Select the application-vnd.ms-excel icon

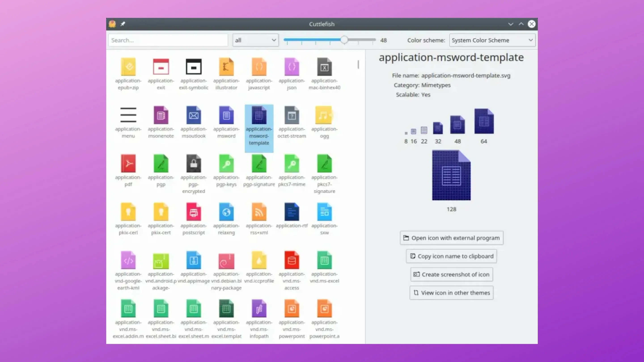(324, 260)
